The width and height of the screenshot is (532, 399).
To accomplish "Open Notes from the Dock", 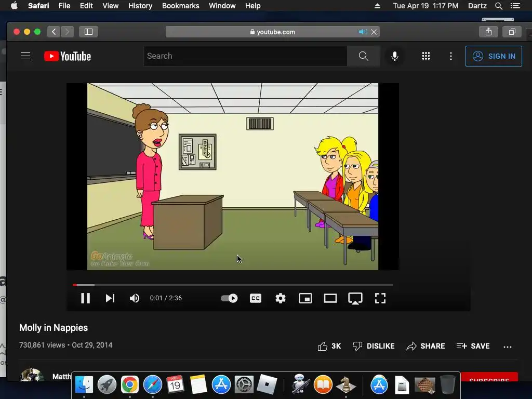I will coord(198,385).
